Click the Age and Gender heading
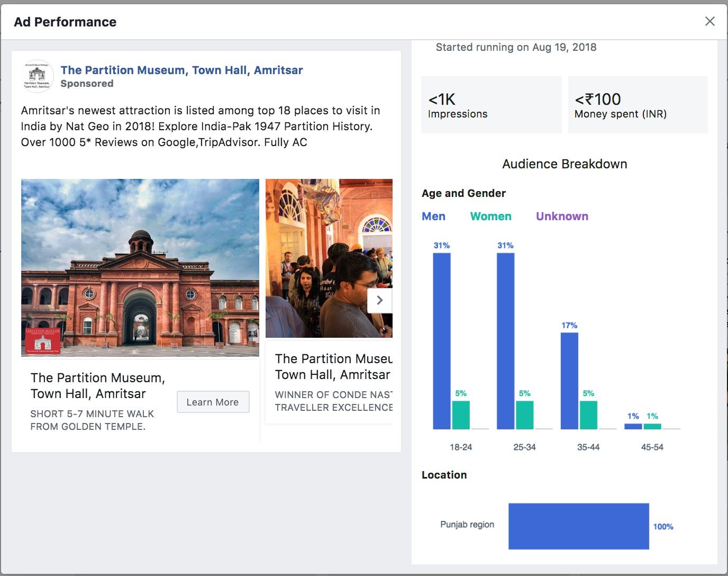 pyautogui.click(x=463, y=193)
